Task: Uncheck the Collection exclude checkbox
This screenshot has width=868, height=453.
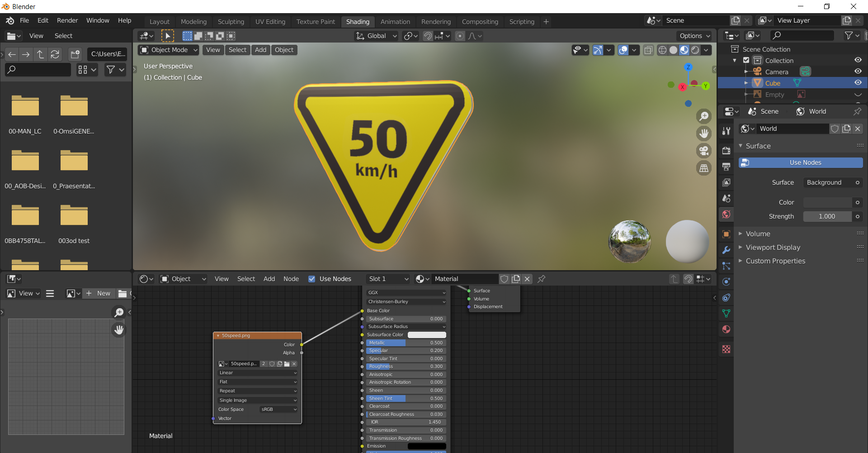Action: point(746,60)
